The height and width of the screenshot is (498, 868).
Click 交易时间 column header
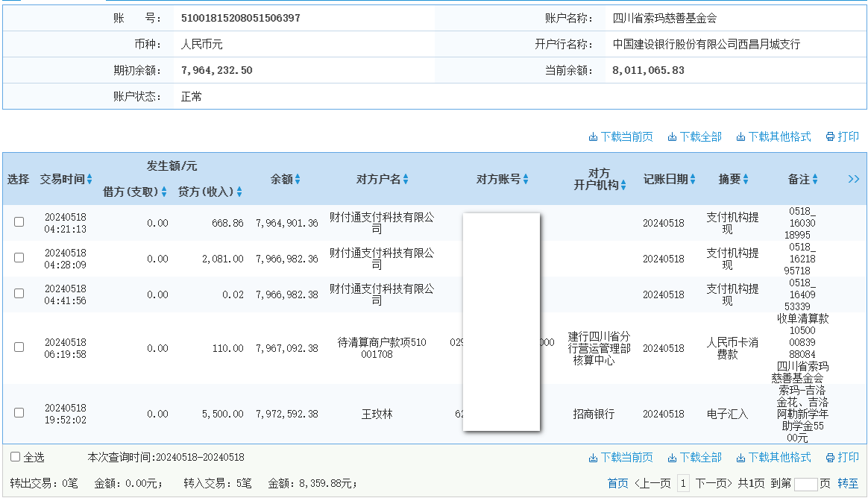[x=62, y=179]
